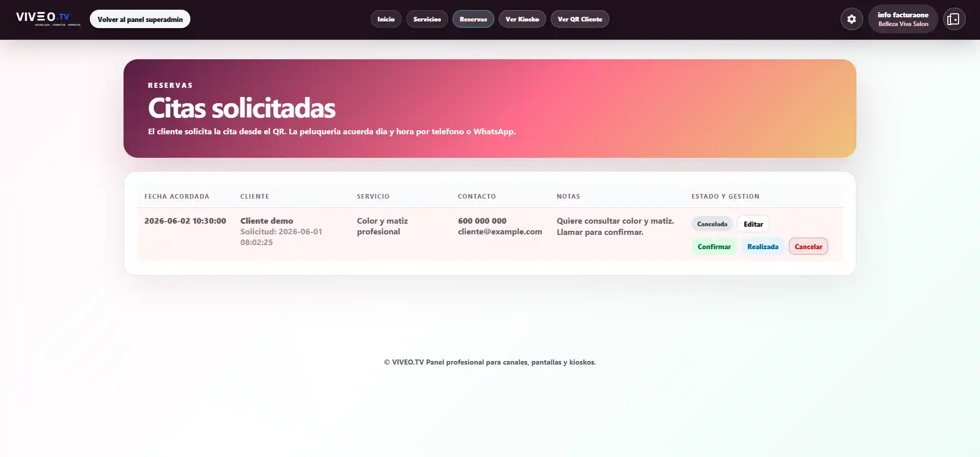Click the logout door icon
The height and width of the screenshot is (457, 980).
coord(953,19)
